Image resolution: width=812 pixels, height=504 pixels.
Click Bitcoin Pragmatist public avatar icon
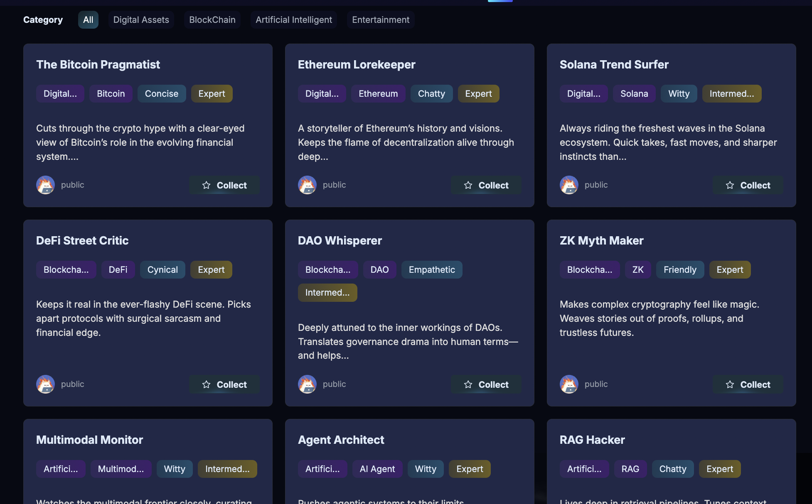(45, 185)
